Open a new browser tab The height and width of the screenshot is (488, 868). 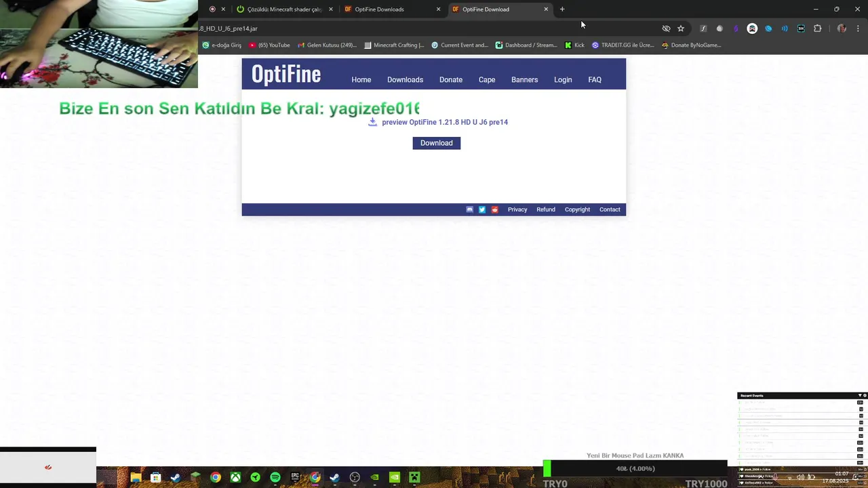coord(562,9)
